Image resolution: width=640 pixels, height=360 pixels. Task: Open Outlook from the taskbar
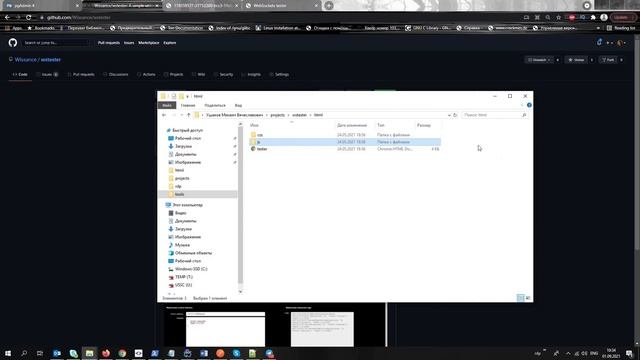[x=57, y=353]
